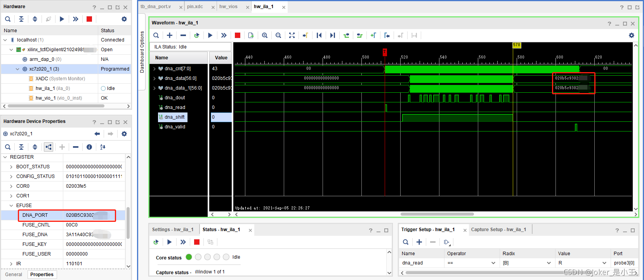Expand the dna_cnt[7:0] bus signal
This screenshot has width=644, height=280.
click(154, 69)
